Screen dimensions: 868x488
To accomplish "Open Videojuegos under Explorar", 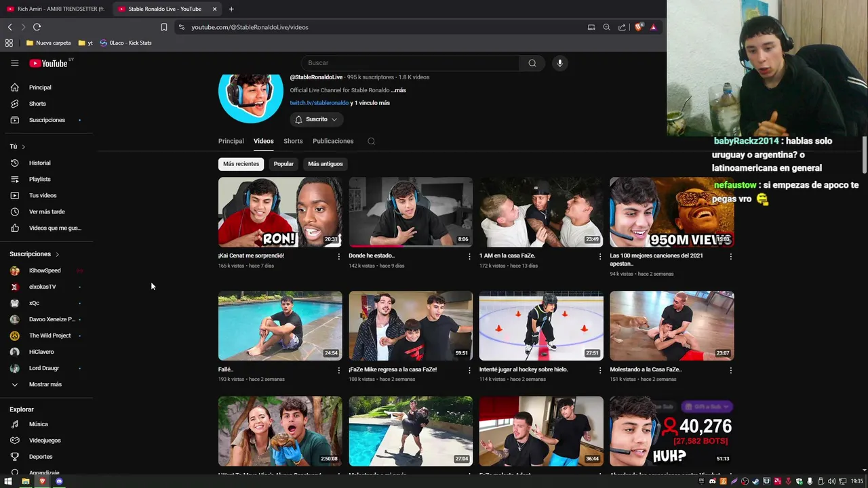I will tap(46, 441).
